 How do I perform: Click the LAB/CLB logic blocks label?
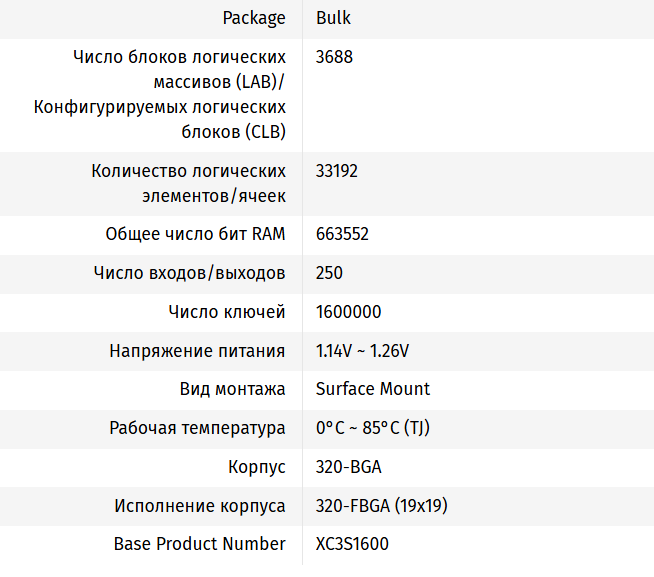160,94
